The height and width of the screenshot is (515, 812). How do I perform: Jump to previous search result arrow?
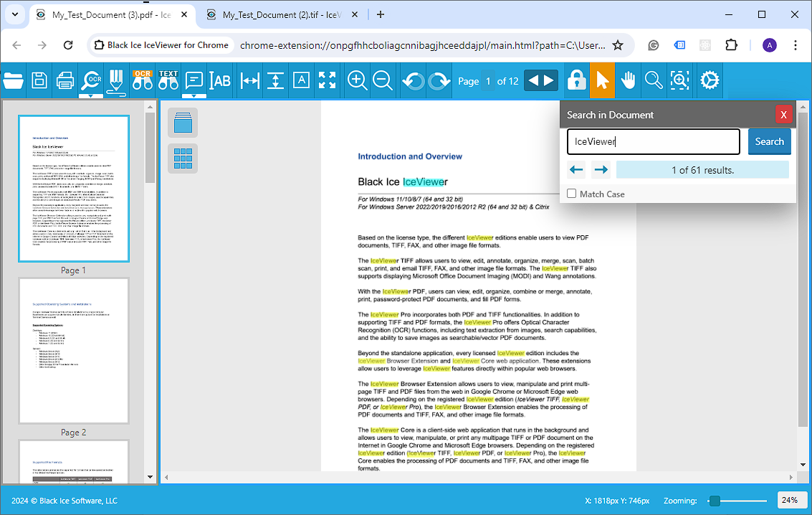click(x=576, y=170)
